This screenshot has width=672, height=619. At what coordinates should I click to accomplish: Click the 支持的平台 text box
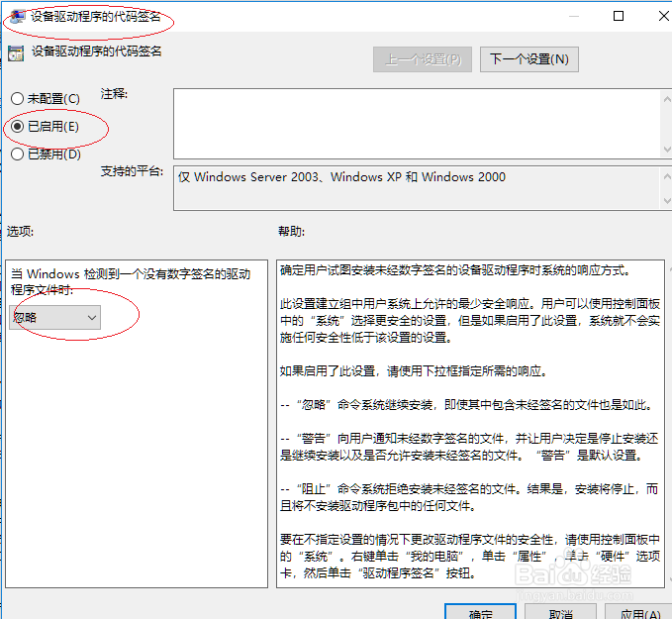pos(417,188)
